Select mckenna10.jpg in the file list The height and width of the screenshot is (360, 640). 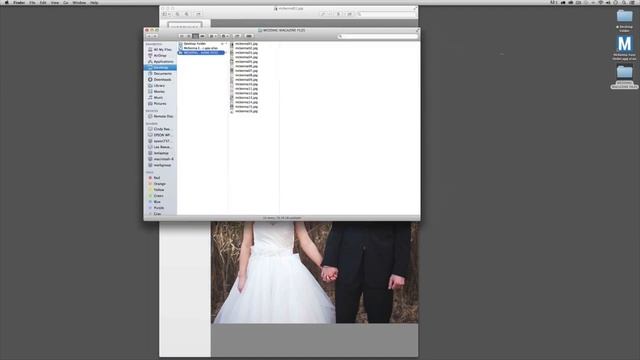[x=246, y=84]
